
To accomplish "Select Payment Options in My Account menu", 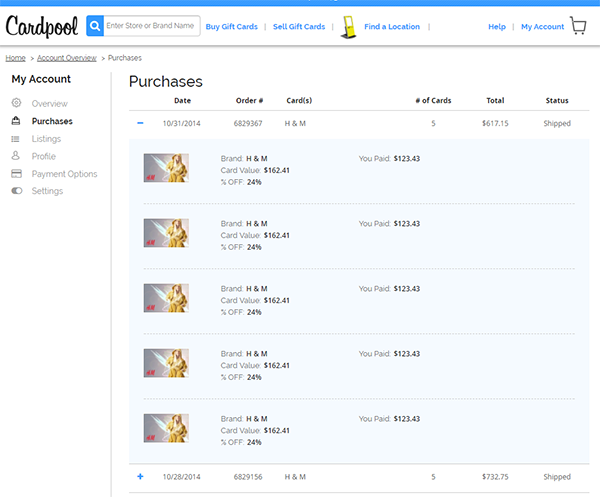I will (x=64, y=174).
